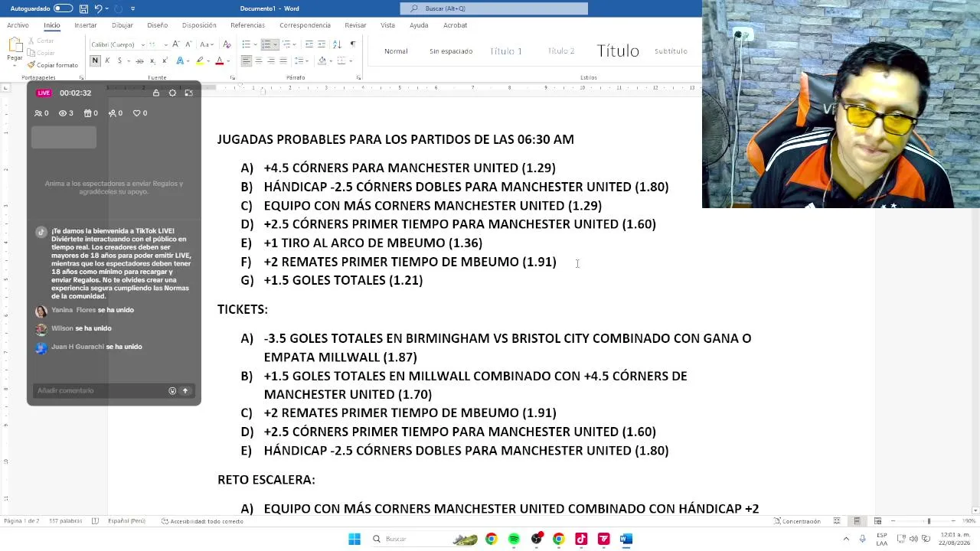
Task: Clear all text formatting
Action: 227,44
